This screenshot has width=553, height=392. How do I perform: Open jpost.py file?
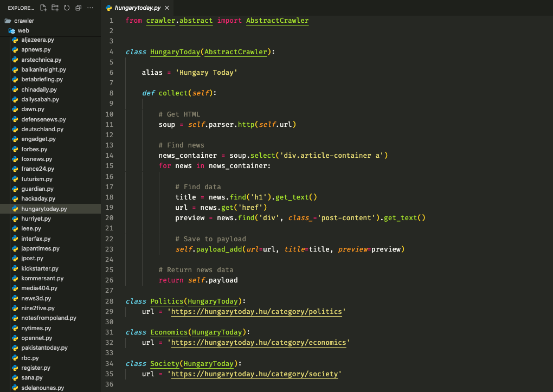coord(50,258)
